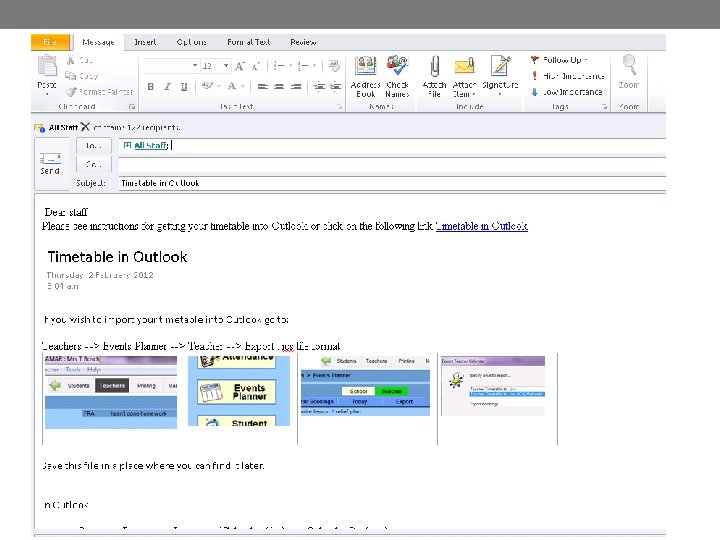Expand the Bullets style dropdown arrow

point(290,66)
